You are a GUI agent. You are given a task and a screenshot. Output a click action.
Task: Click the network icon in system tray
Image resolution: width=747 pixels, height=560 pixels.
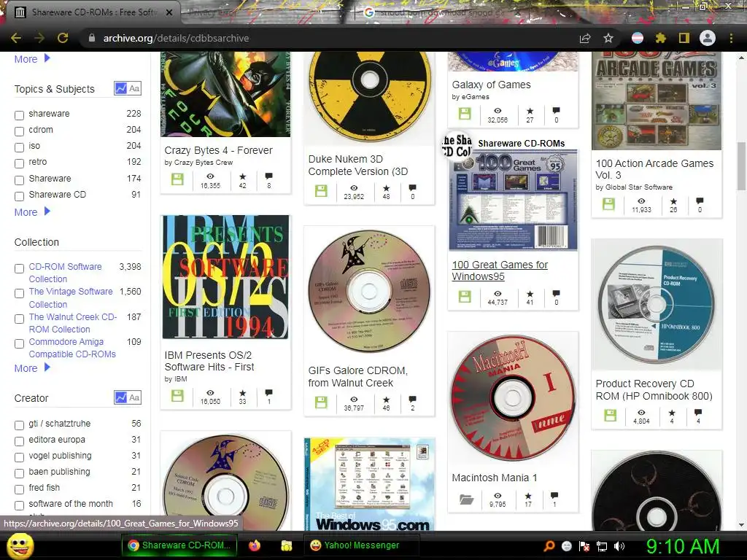point(602,546)
